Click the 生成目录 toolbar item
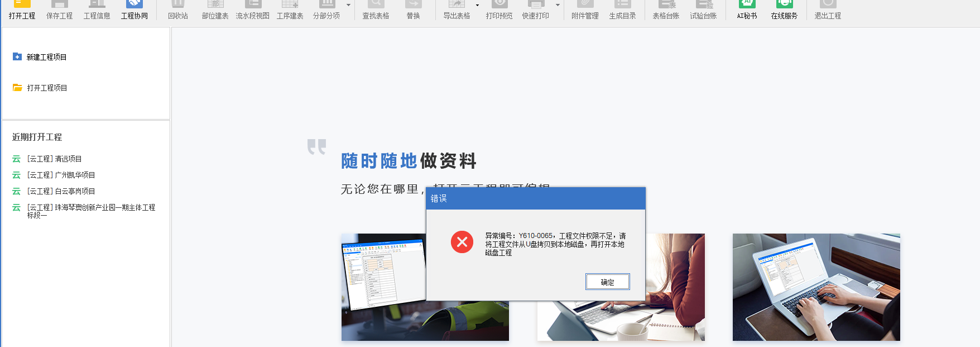 pyautogui.click(x=622, y=9)
